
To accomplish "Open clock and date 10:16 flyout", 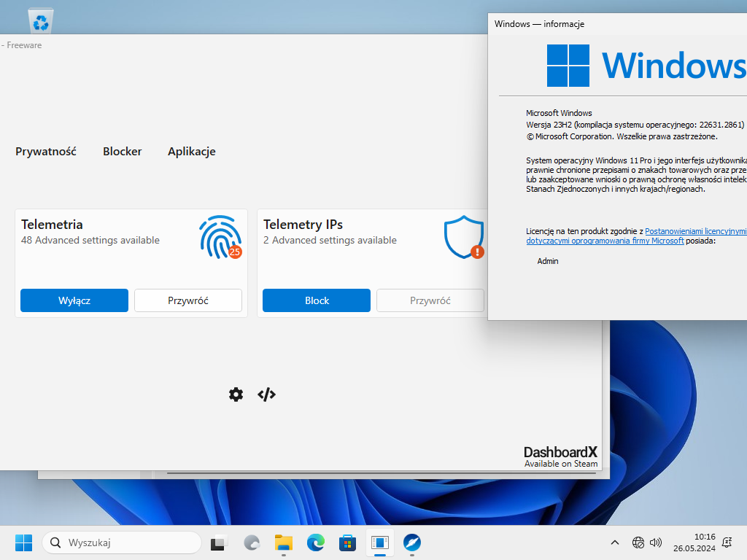I will point(694,542).
